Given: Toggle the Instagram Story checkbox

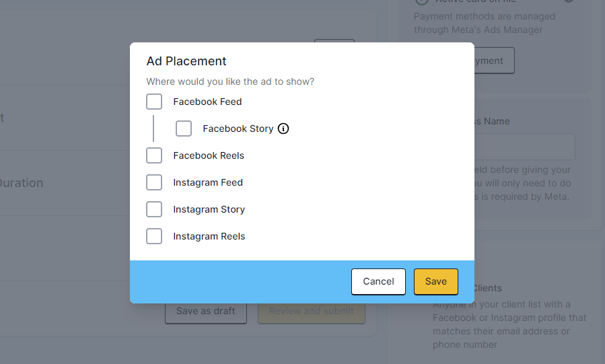Looking at the screenshot, I should click(x=154, y=209).
